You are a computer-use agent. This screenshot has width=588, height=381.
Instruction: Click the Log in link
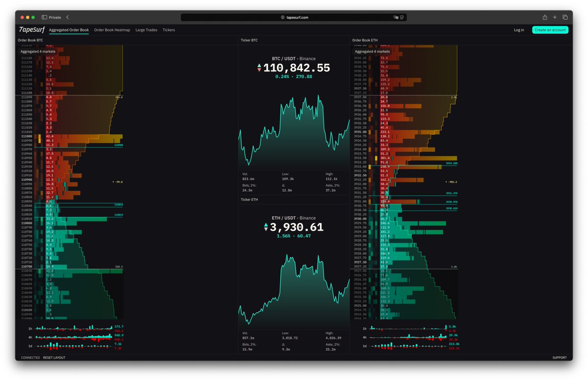click(519, 30)
